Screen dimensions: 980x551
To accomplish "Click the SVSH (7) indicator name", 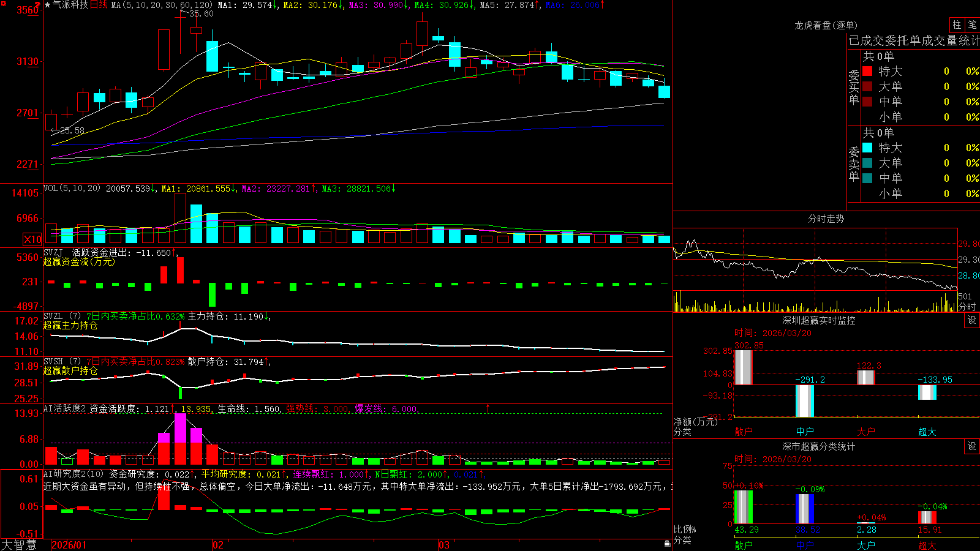I will coord(62,362).
